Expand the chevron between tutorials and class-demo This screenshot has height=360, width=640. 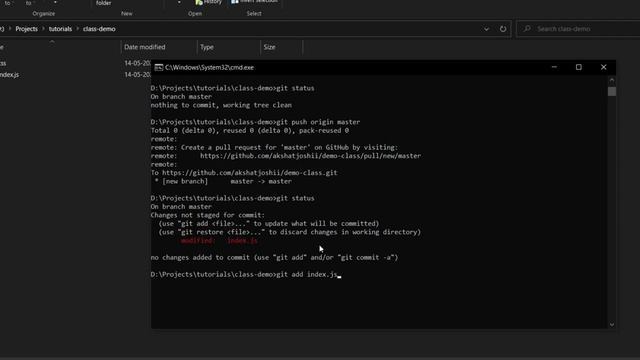(x=77, y=29)
